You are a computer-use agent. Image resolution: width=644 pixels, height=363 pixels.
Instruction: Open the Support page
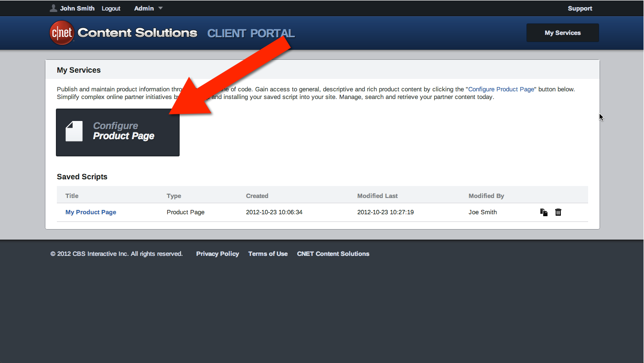click(x=580, y=8)
